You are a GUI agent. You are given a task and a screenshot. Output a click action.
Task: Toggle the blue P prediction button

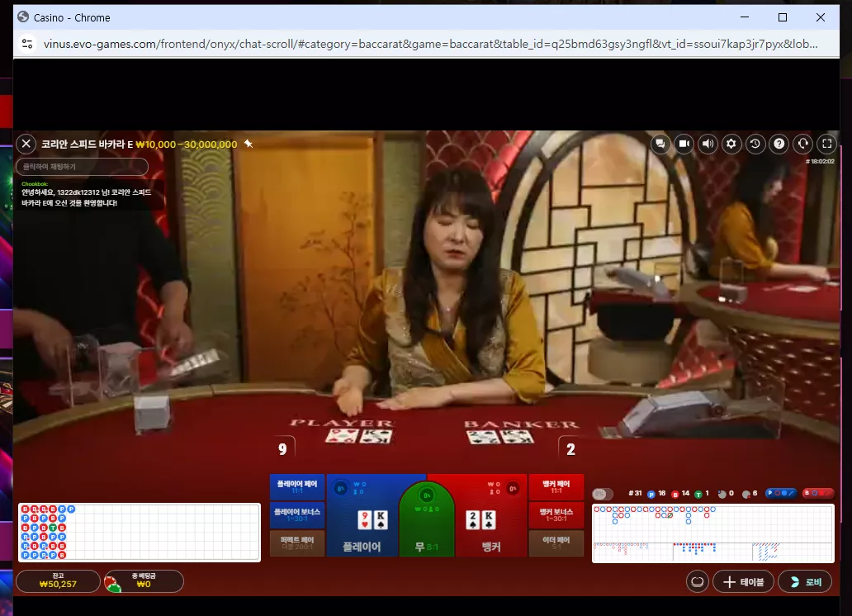(x=781, y=493)
